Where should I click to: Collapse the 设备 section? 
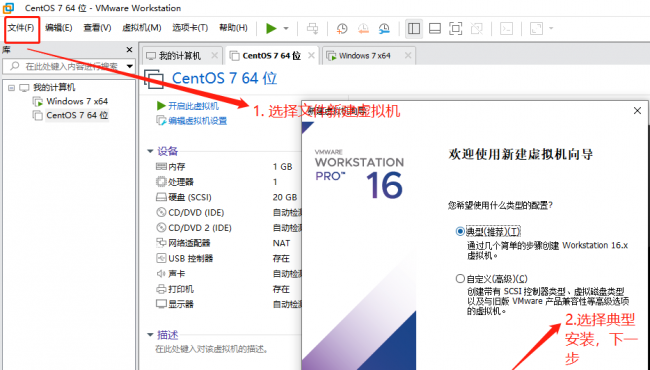click(150, 151)
